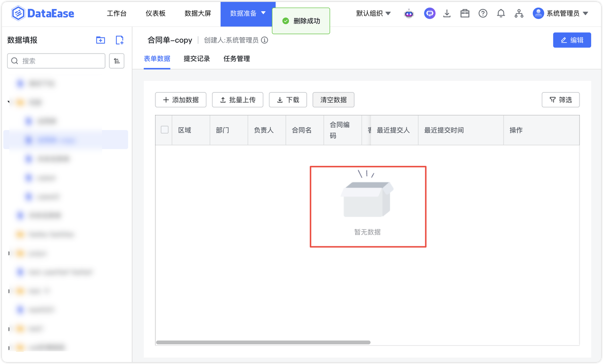This screenshot has width=603, height=364.
Task: Open the 筛选 filter button
Action: (x=561, y=100)
